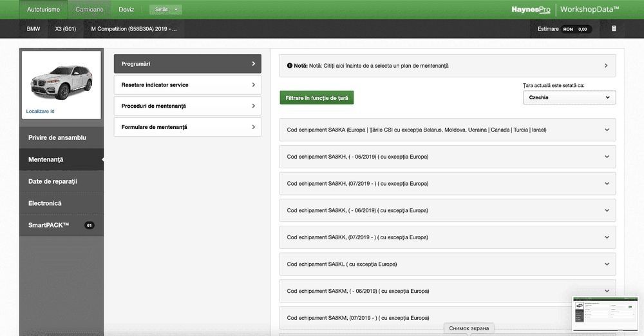Click the chevron on Resetare indicator service
This screenshot has width=644, height=336.
tap(253, 84)
